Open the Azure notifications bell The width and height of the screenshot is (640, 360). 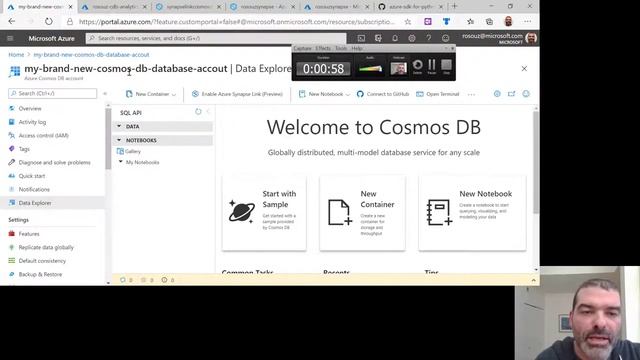pyautogui.click(x=395, y=38)
